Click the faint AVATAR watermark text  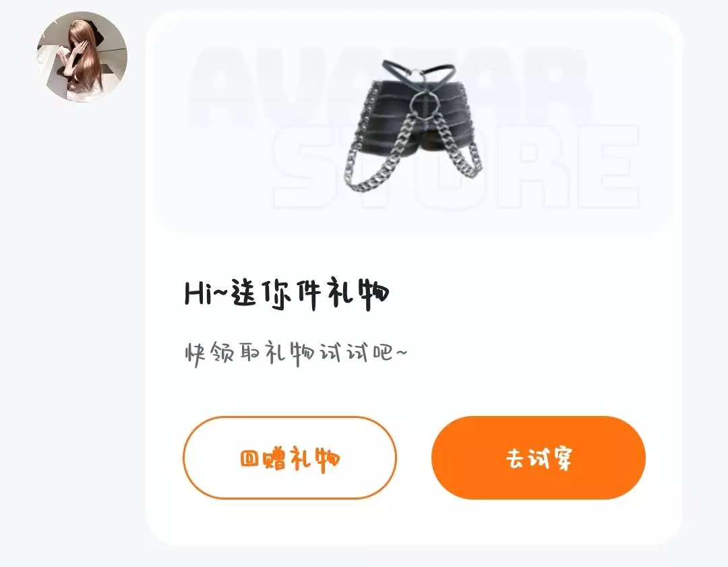coord(390,88)
